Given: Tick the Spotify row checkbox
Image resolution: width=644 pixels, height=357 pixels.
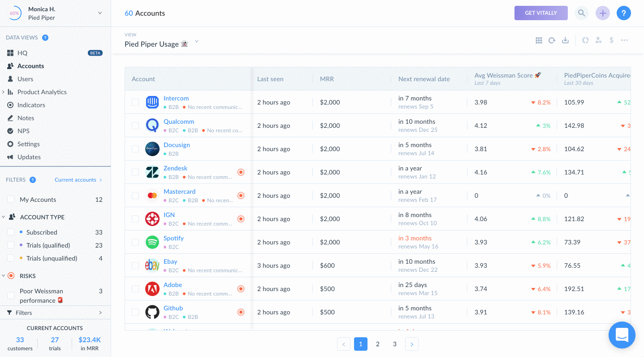Looking at the screenshot, I should (135, 242).
